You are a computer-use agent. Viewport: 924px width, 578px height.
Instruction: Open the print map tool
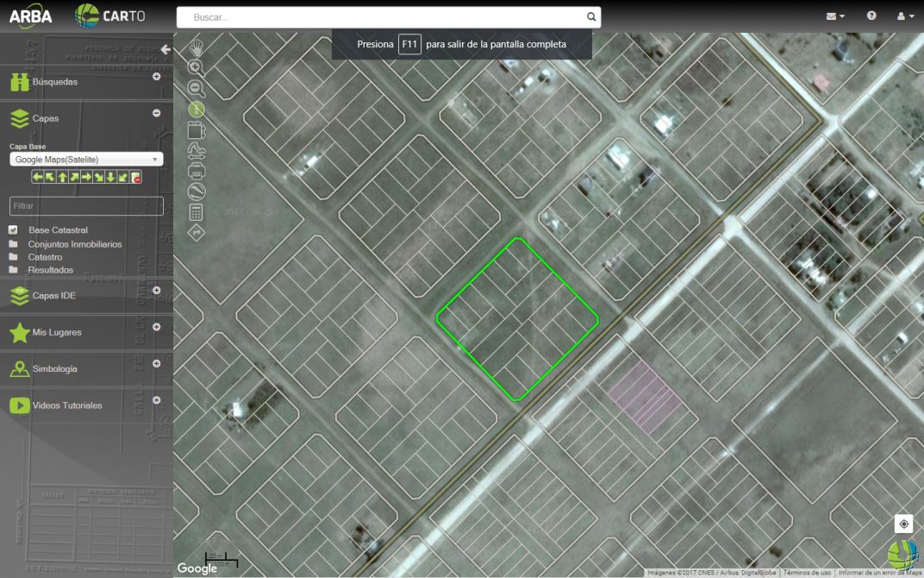point(197,171)
